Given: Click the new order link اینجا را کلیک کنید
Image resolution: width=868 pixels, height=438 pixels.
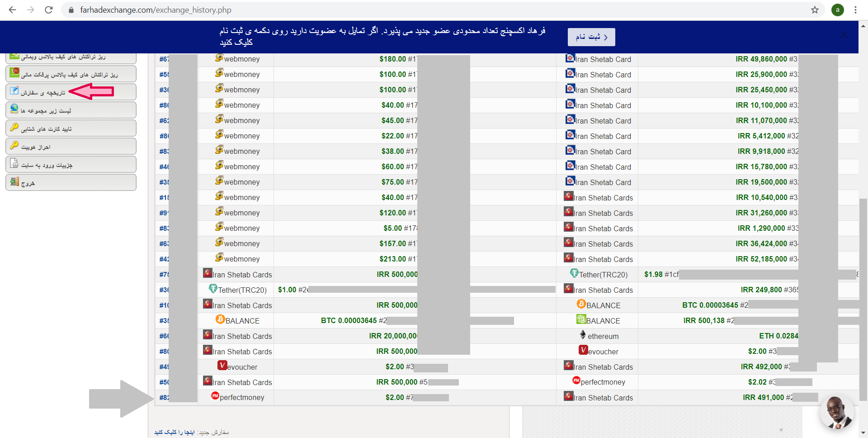Looking at the screenshot, I should [x=175, y=432].
